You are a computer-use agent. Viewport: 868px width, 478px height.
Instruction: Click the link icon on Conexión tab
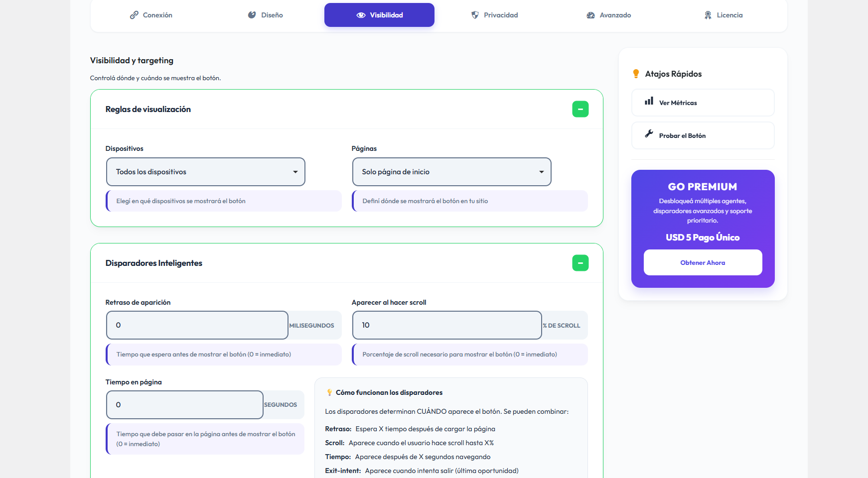coord(134,15)
